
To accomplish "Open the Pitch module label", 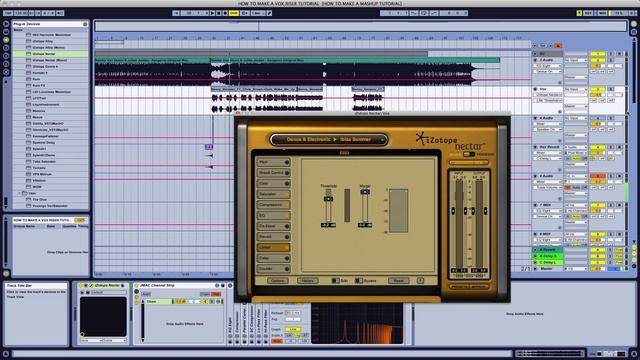I will 264,162.
